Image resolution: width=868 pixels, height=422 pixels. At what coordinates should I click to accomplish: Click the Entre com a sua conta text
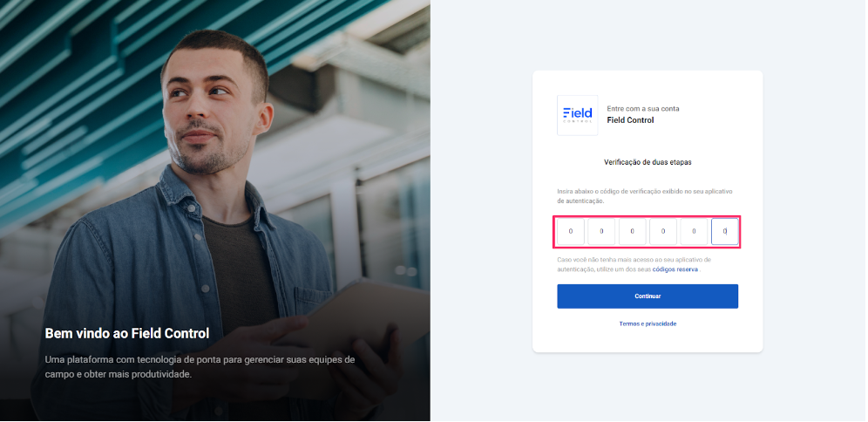tap(642, 108)
